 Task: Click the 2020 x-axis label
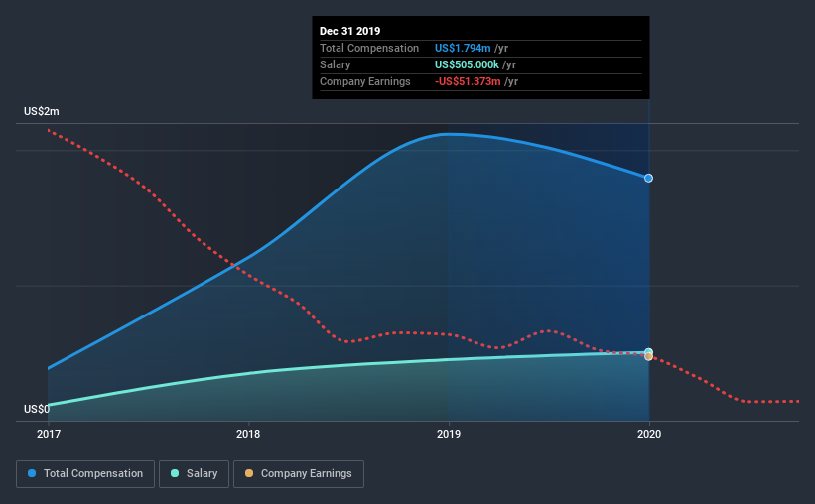(x=649, y=434)
